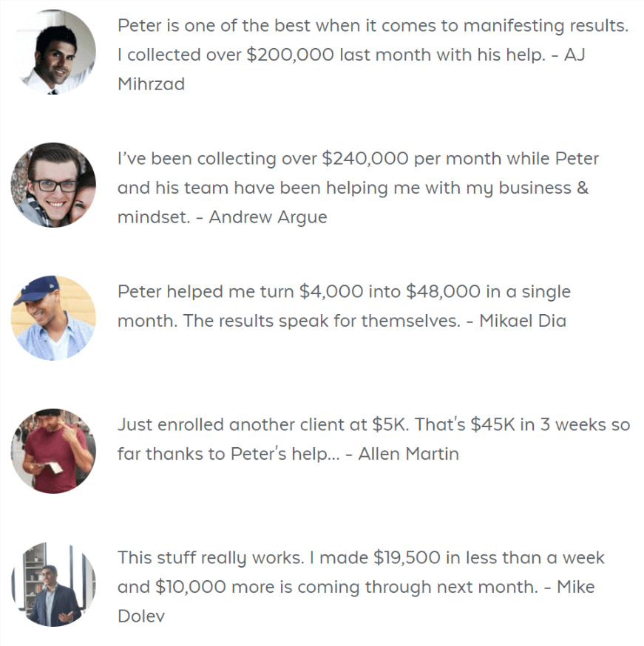644x646 pixels.
Task: Select the avatar with blue baseball cap
Action: point(53,318)
